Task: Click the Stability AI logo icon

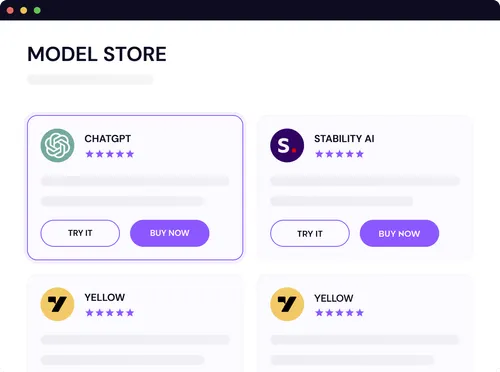Action: [287, 145]
